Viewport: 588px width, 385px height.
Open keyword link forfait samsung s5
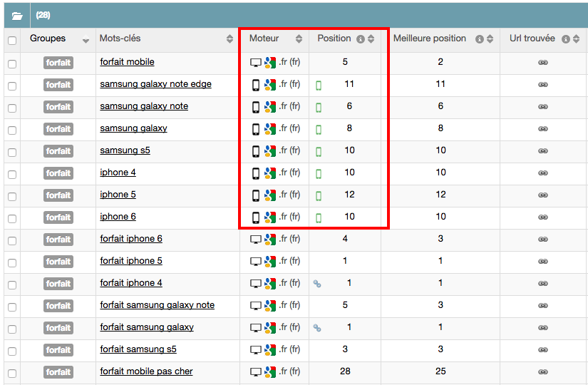pyautogui.click(x=138, y=349)
